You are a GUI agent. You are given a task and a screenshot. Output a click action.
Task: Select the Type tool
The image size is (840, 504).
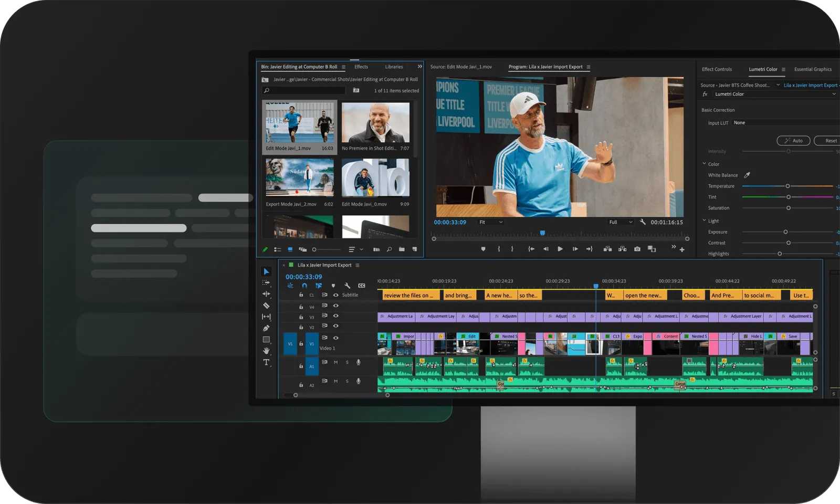pyautogui.click(x=266, y=362)
